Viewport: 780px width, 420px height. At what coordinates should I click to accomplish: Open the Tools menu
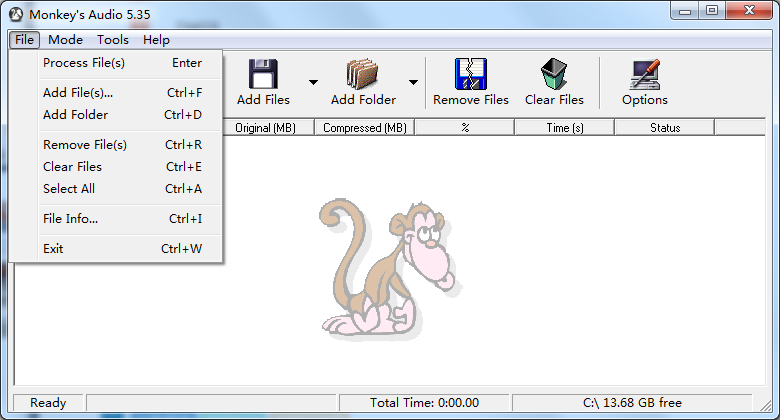pos(113,40)
